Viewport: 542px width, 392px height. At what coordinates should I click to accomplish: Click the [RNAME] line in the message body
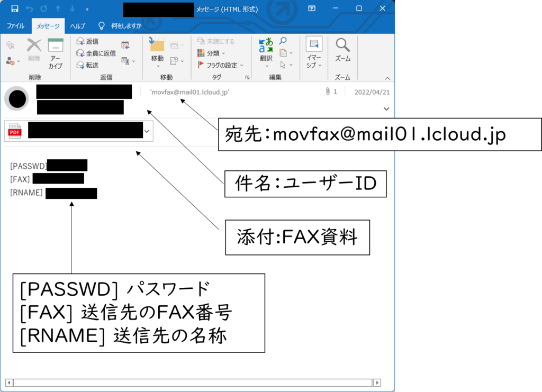53,193
